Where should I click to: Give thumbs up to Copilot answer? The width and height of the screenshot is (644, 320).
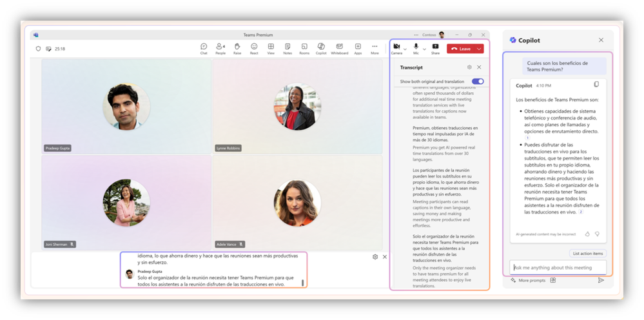(x=587, y=234)
